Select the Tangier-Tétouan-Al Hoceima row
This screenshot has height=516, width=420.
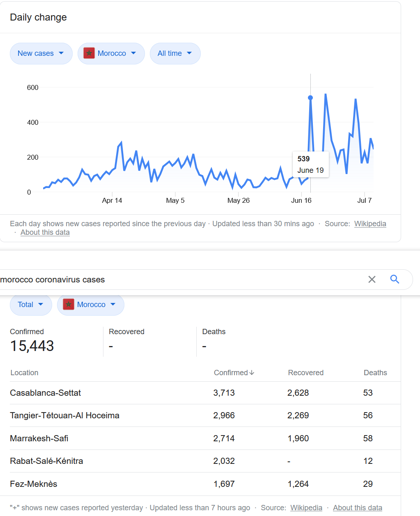(64, 415)
